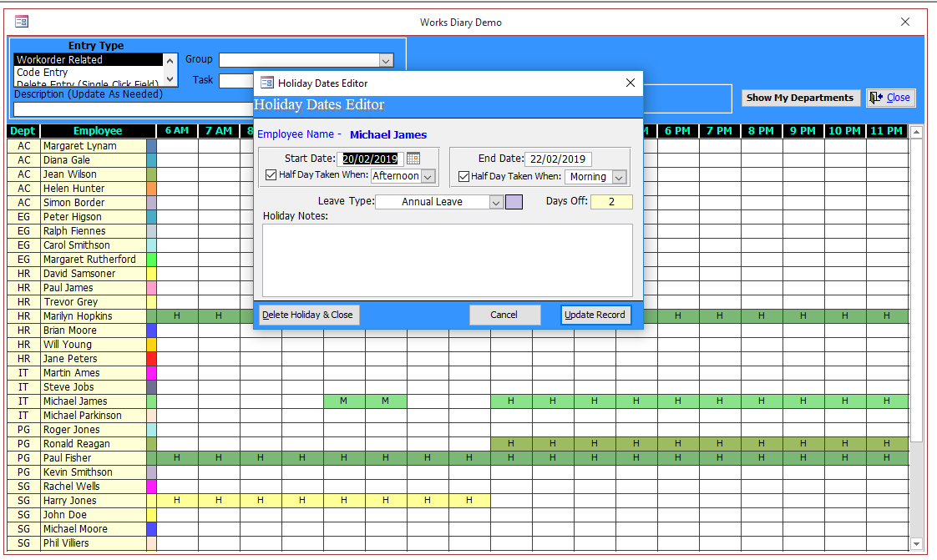Click Will Young's orange colour swatch
The width and height of the screenshot is (937, 560).
pyautogui.click(x=152, y=345)
